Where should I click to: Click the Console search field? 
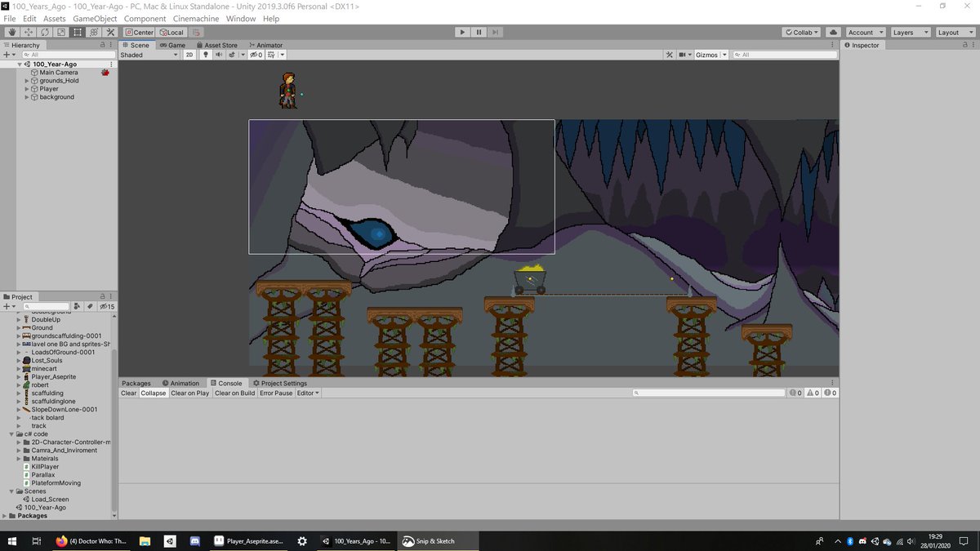click(708, 393)
